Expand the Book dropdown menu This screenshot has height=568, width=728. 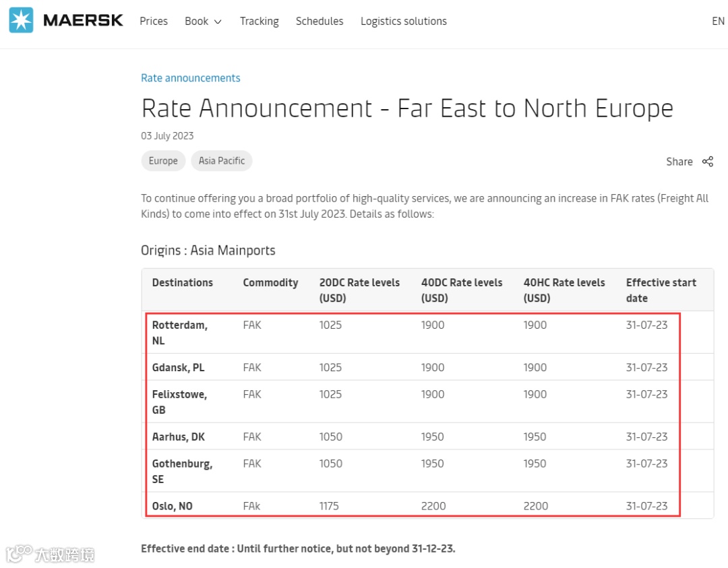pos(203,21)
